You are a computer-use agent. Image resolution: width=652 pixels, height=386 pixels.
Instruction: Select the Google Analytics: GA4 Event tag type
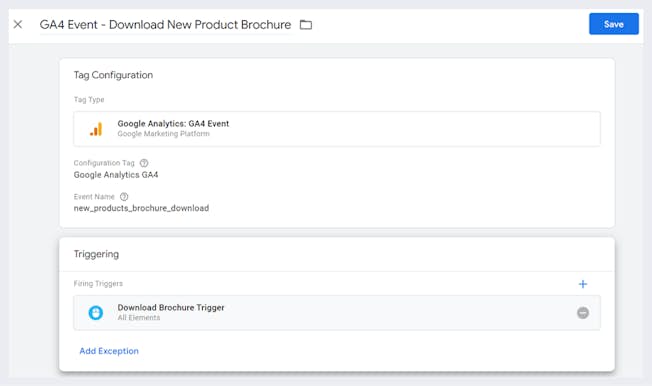click(x=337, y=129)
